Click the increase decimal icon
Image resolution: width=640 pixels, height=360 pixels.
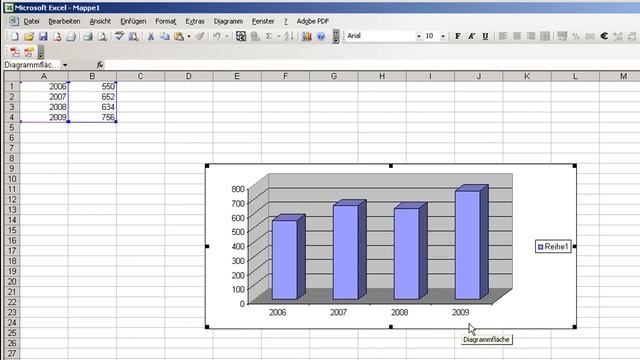click(x=618, y=36)
